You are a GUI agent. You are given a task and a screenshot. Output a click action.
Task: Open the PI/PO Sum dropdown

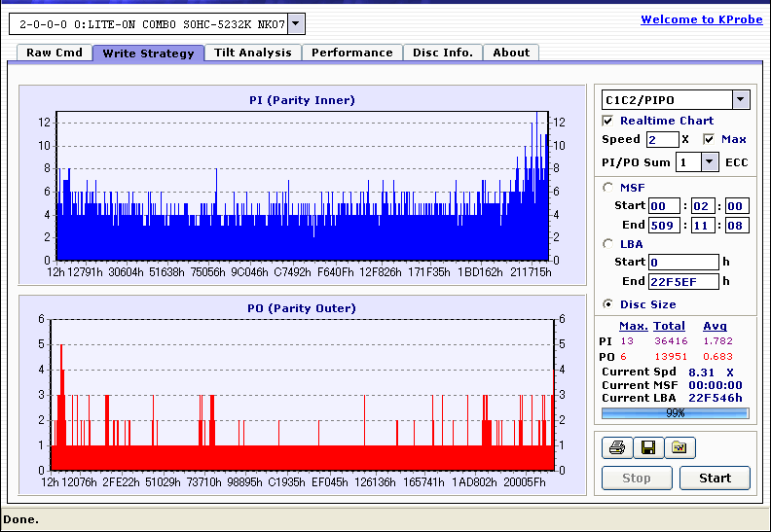click(x=708, y=162)
